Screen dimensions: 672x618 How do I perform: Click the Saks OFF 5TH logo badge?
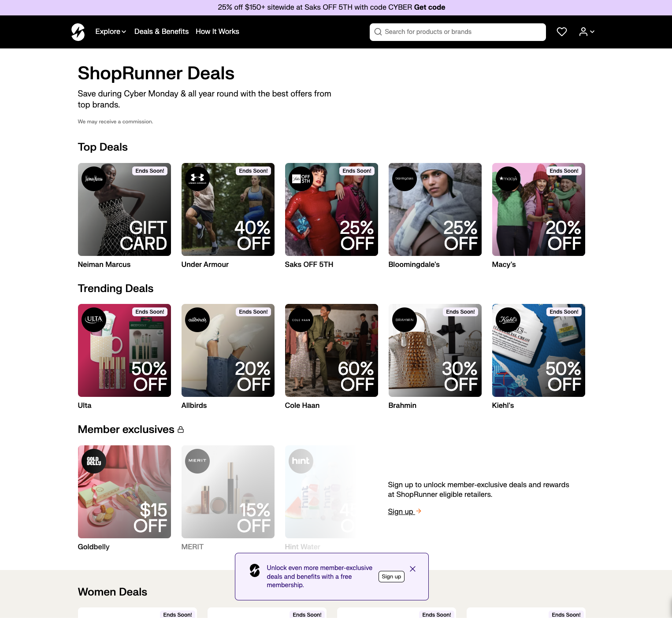point(301,179)
